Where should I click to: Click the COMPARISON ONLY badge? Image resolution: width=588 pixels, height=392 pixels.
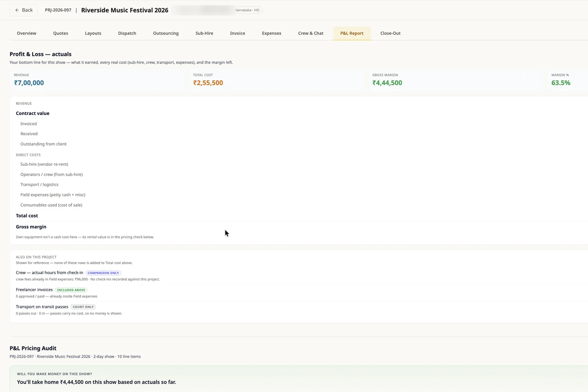click(x=103, y=273)
